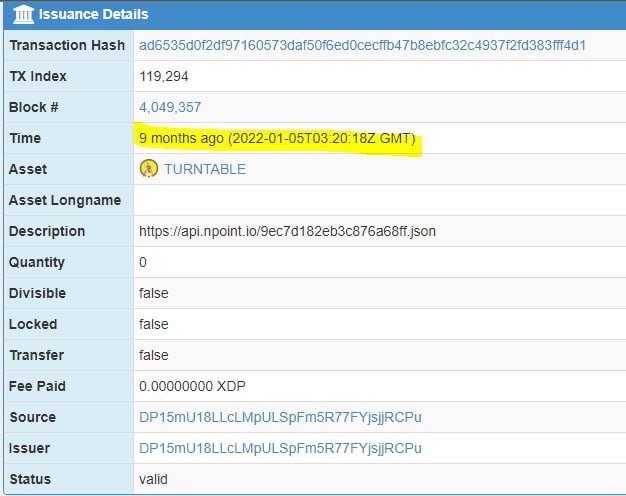Click the bank icon beside Issuance Details

[x=23, y=15]
